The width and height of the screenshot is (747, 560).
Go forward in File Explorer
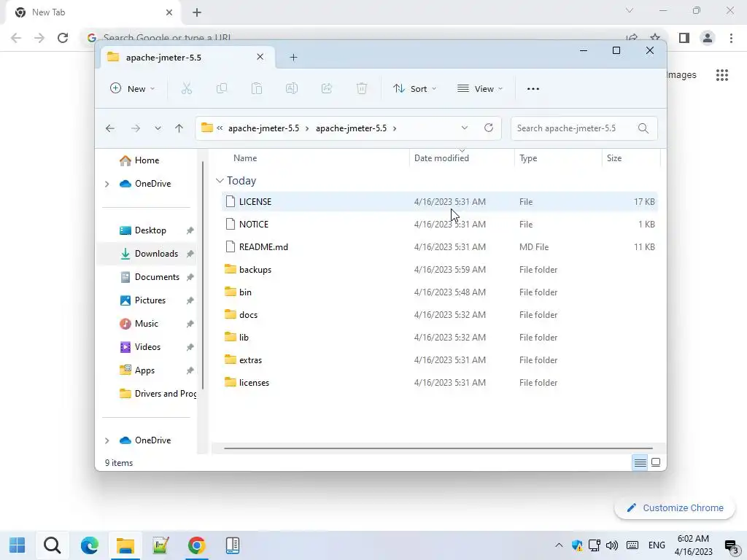[136, 128]
